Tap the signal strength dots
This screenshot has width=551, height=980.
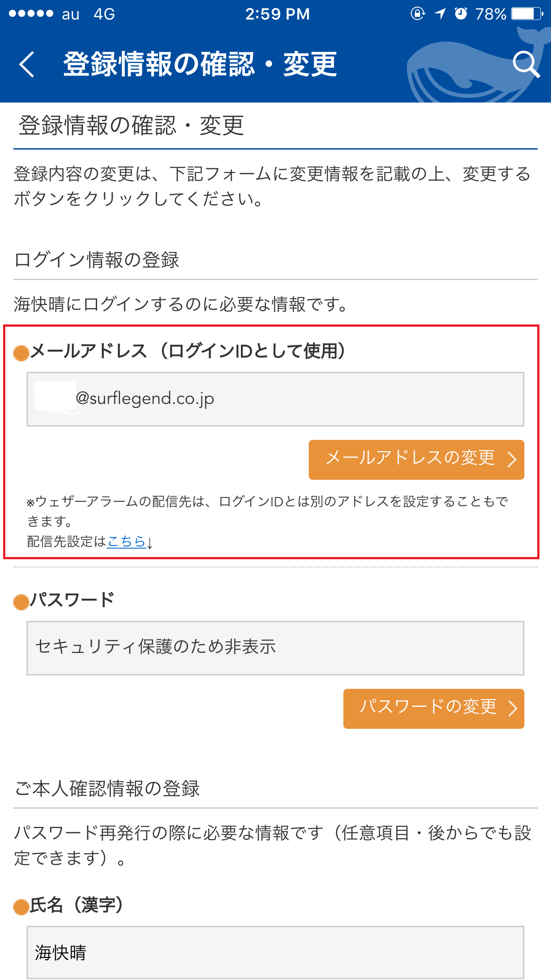tap(31, 14)
